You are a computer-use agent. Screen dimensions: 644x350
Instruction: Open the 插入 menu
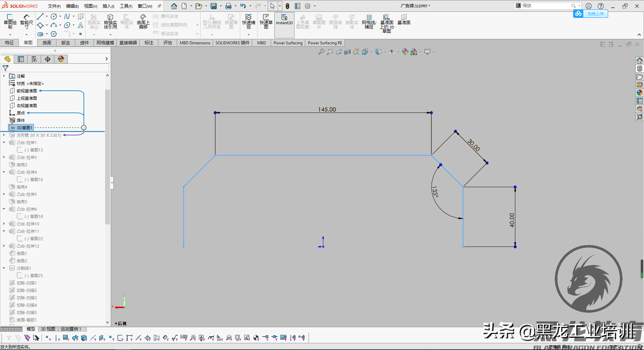108,6
